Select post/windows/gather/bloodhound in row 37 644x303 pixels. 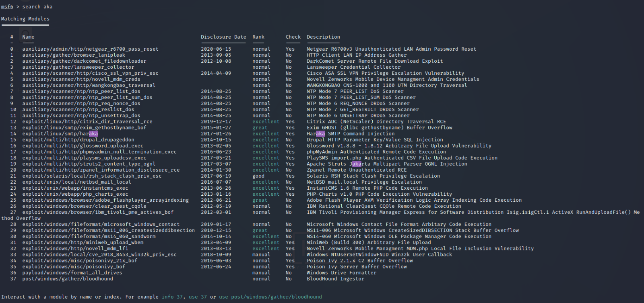point(68,278)
